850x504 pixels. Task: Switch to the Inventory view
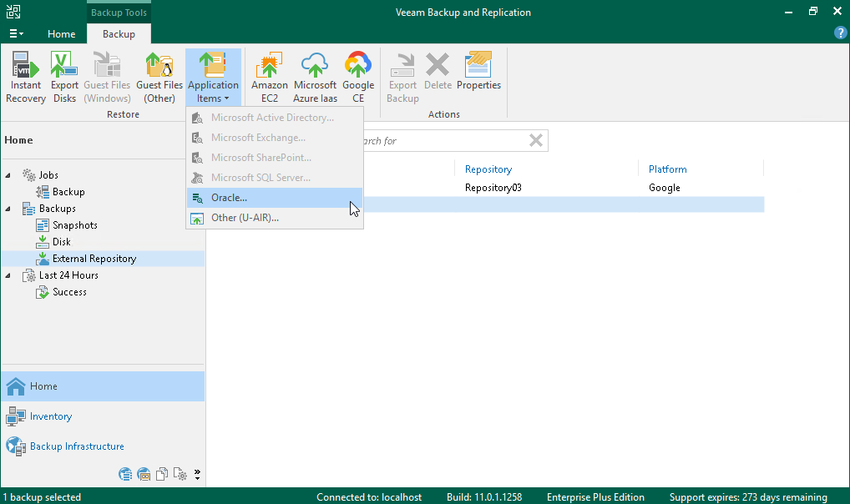tap(103, 416)
